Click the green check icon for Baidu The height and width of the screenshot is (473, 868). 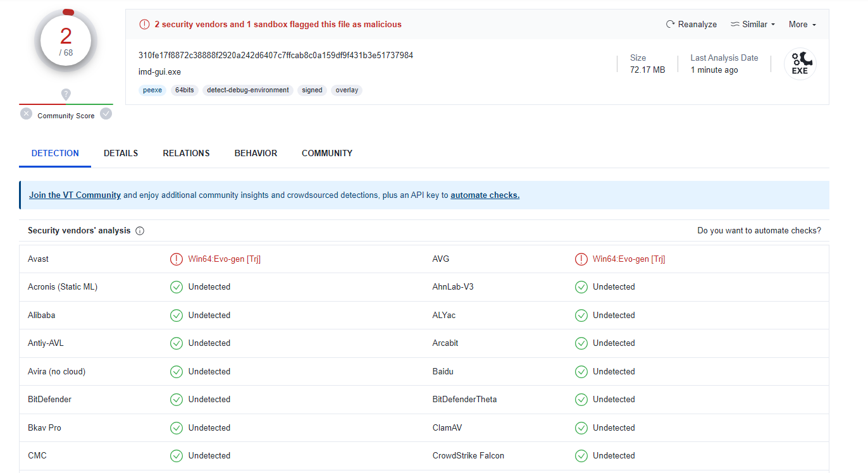(x=581, y=372)
